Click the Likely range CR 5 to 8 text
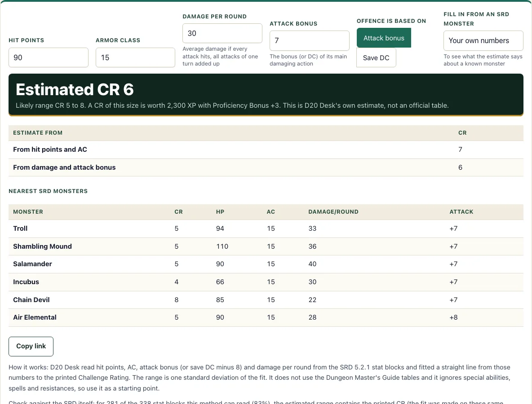The width and height of the screenshot is (532, 404). [50, 105]
